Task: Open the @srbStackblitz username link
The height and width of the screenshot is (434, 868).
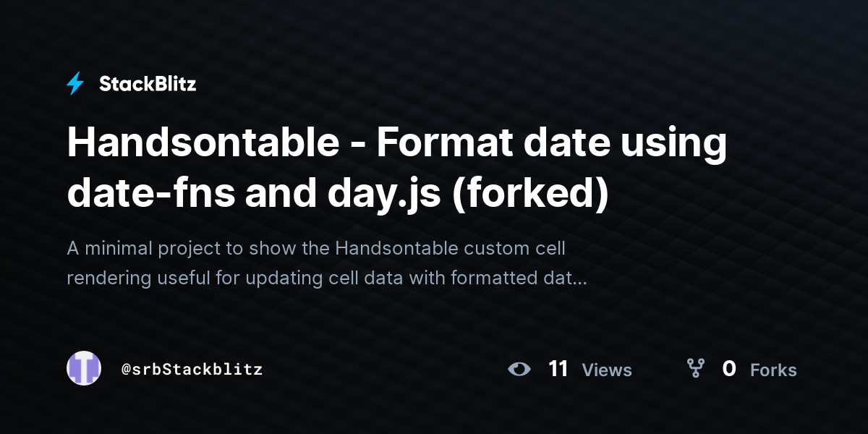Action: coord(192,369)
